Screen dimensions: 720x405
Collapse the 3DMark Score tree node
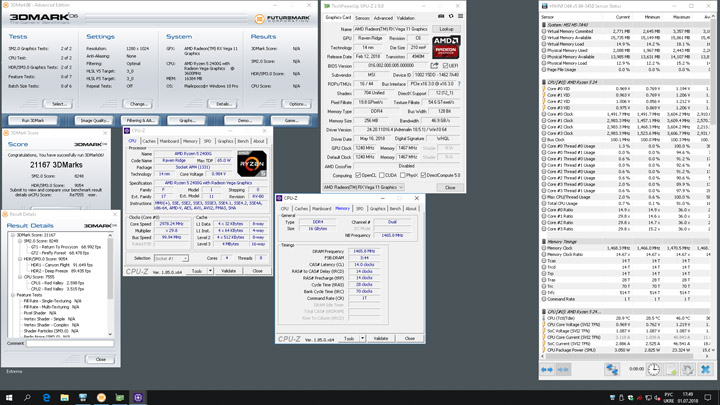tap(11, 235)
